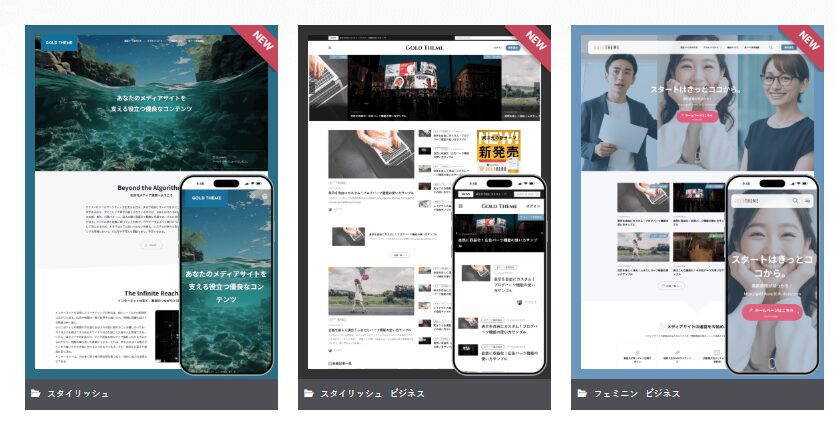Open the スタイリッシュ ビジネス category label
836x427 pixels.
(x=372, y=394)
